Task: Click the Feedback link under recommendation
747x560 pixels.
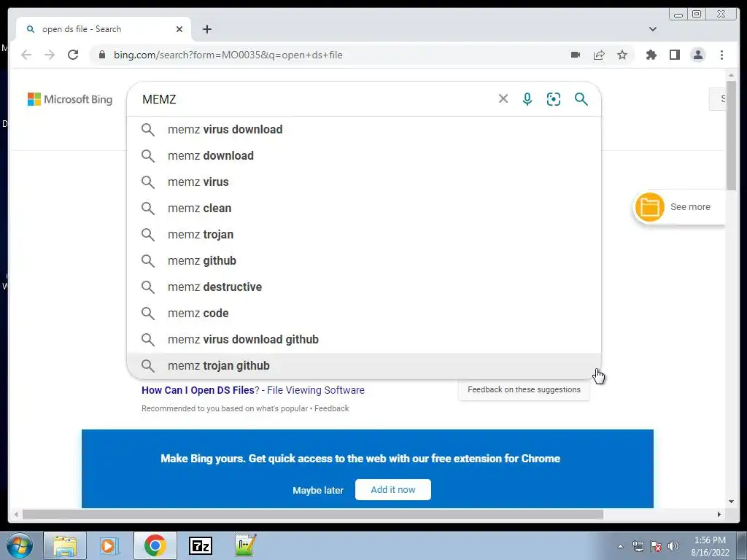Action: [x=332, y=408]
